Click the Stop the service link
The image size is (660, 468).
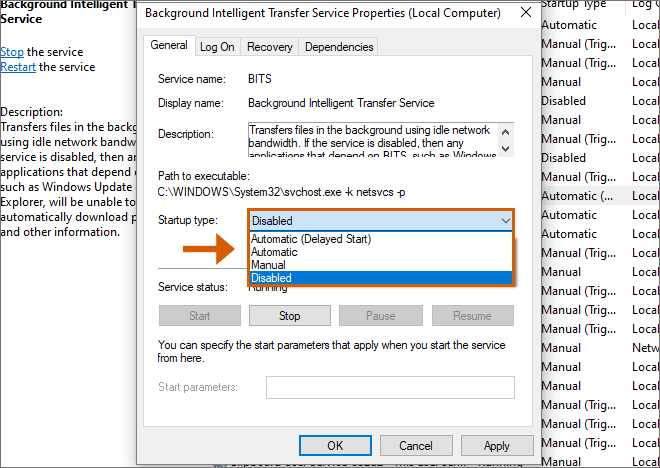(x=12, y=51)
